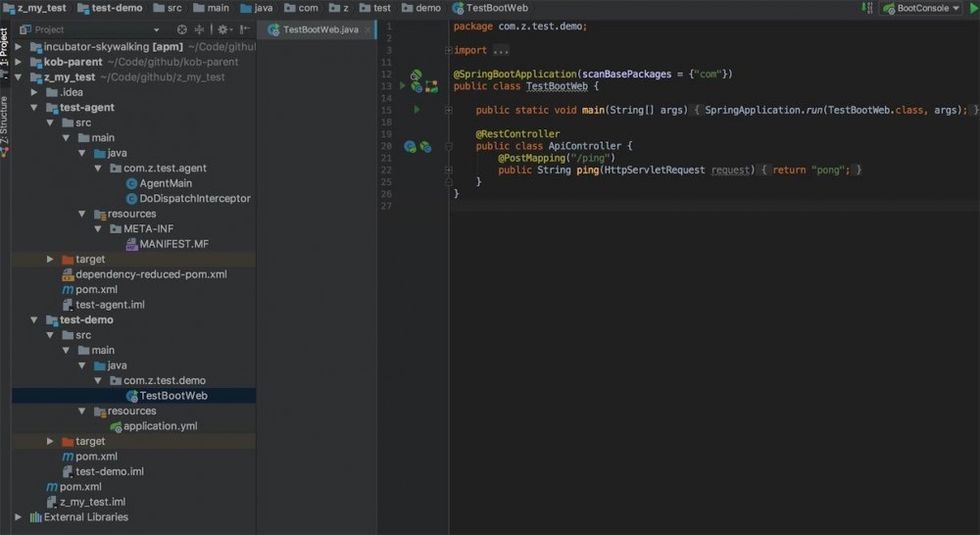Image resolution: width=980 pixels, height=535 pixels.
Task: Click the Collapse All icon in Project panel
Action: (x=200, y=29)
